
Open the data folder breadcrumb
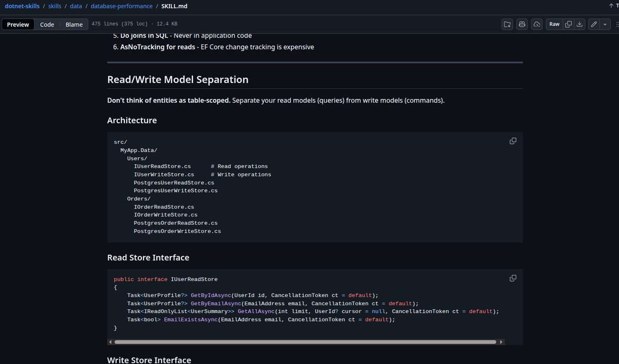click(x=76, y=6)
